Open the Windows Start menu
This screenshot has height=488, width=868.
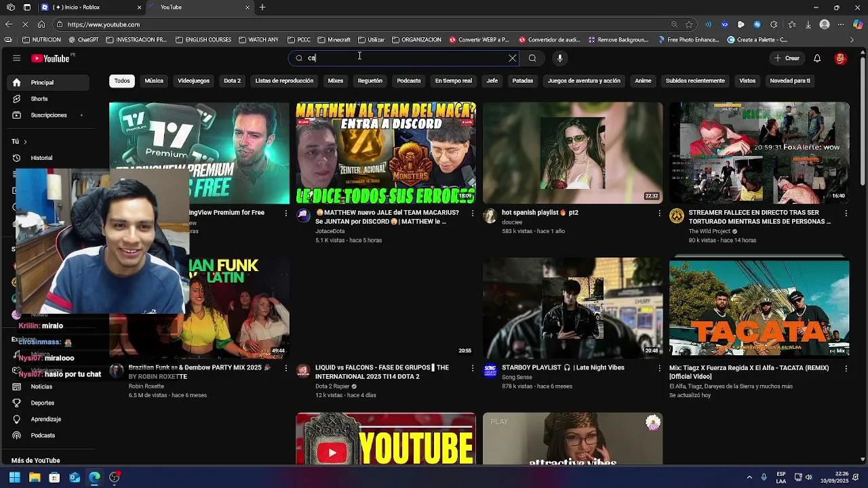click(14, 477)
